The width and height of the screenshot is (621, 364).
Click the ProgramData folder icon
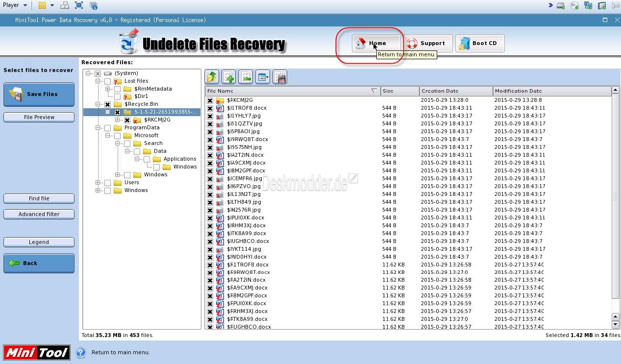point(118,128)
